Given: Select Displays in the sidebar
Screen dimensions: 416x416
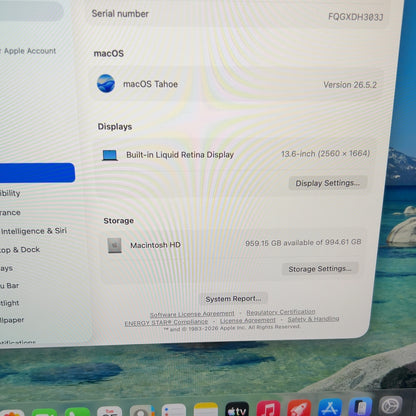Looking at the screenshot, I should 6,268.
